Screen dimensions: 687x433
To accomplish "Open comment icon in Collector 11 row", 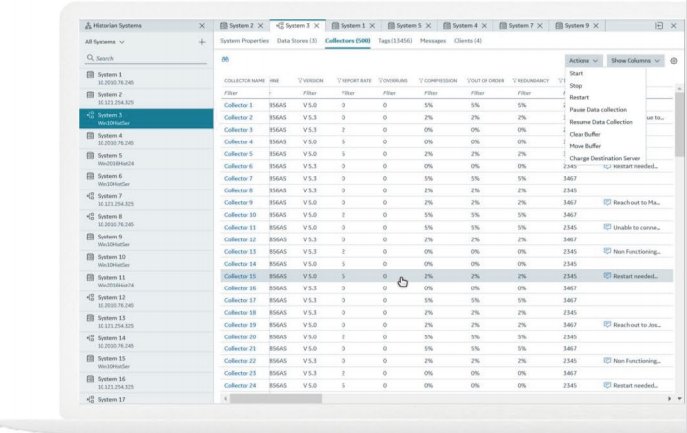I will [607, 227].
